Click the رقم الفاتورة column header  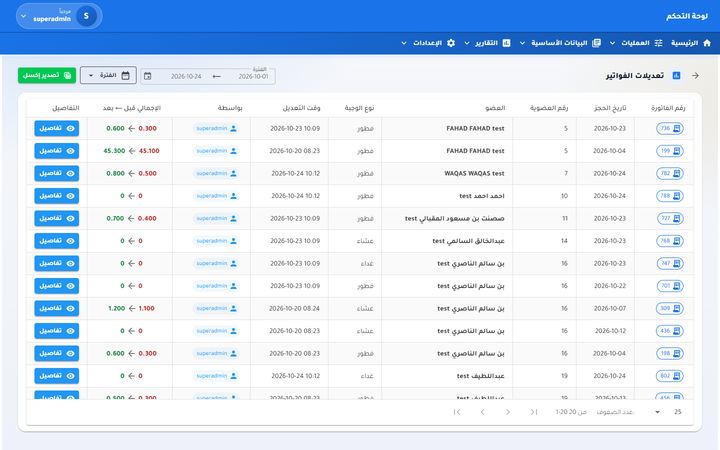(x=668, y=108)
